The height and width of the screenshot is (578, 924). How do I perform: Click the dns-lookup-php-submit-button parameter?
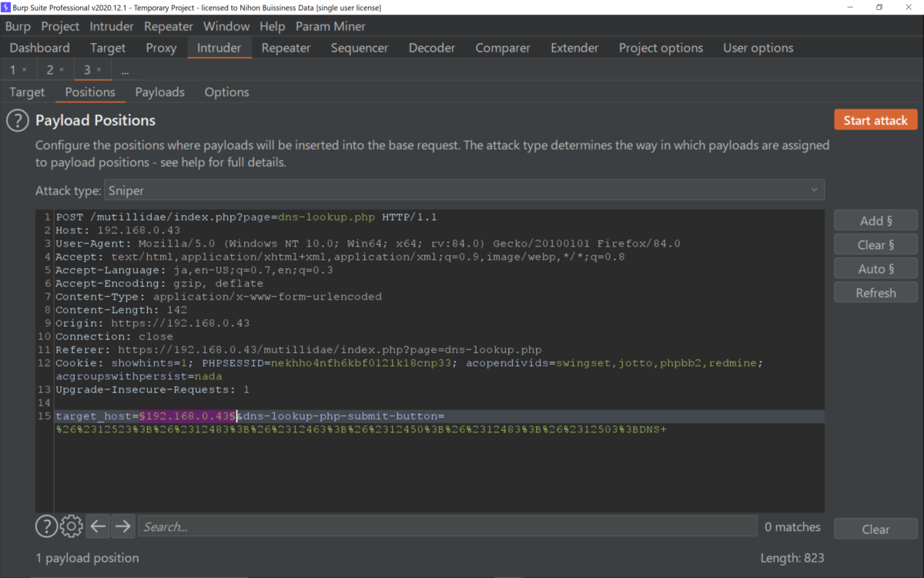pyautogui.click(x=340, y=416)
